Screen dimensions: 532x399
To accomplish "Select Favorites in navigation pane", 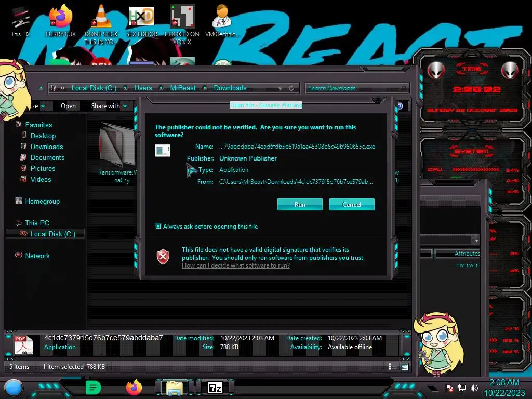I will click(x=38, y=125).
